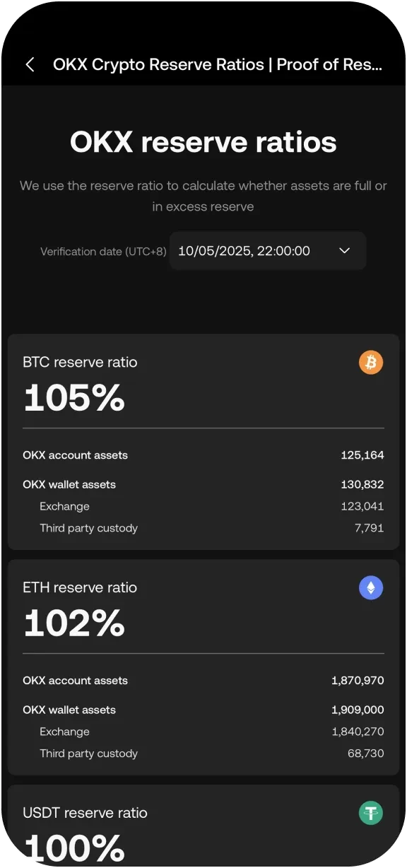Screen dimensions: 407x868
Task: Click the Tether green coin icon
Action: coord(371,813)
